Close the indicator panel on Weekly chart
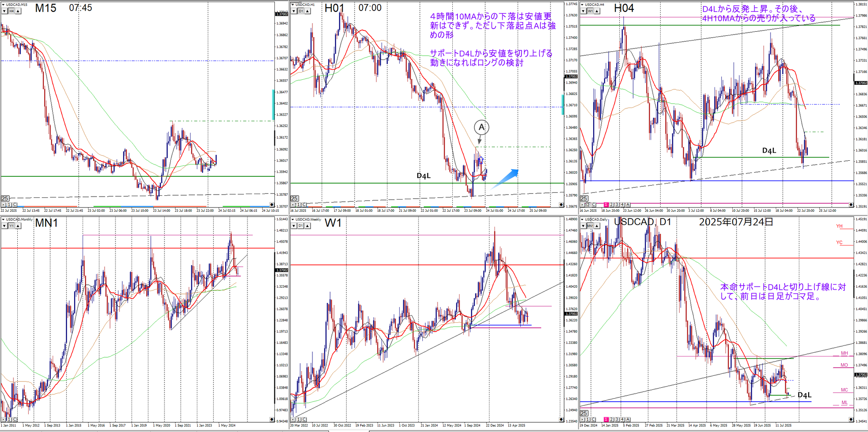The height and width of the screenshot is (432, 868). point(293,419)
